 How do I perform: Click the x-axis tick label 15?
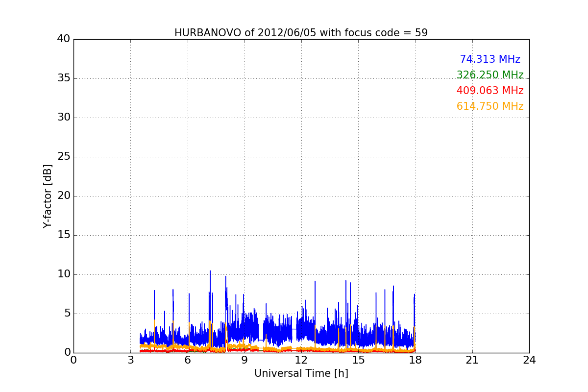pos(358,360)
